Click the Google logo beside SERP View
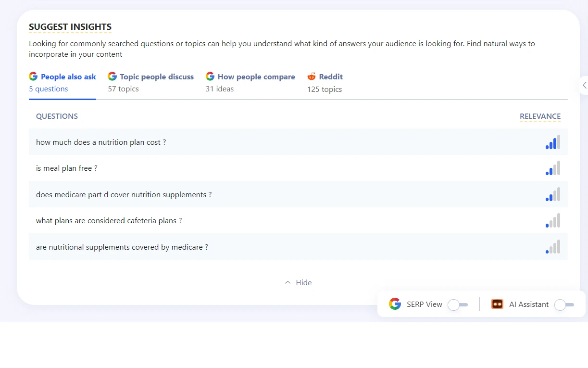Image resolution: width=588 pixels, height=368 pixels. click(395, 304)
